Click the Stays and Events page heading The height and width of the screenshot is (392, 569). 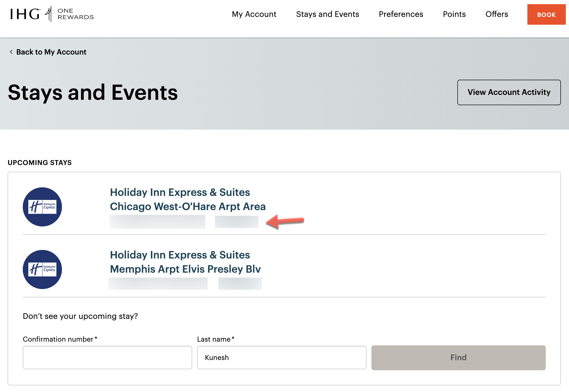coord(93,92)
